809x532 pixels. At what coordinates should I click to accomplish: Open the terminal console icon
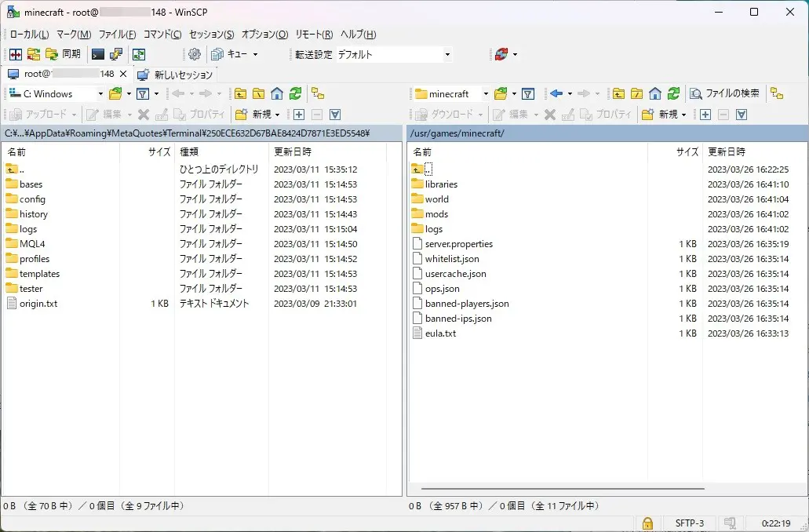98,54
